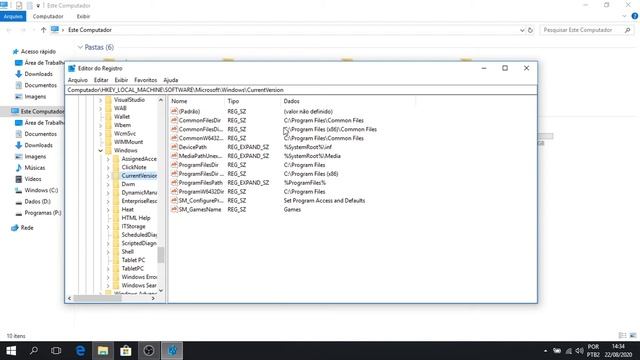Select the SM_ConfigurePr... value name
The height and width of the screenshot is (360, 640).
tap(201, 200)
